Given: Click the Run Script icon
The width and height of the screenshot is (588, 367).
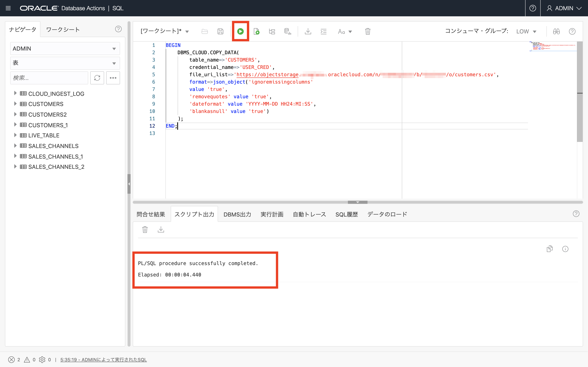Looking at the screenshot, I should (256, 31).
